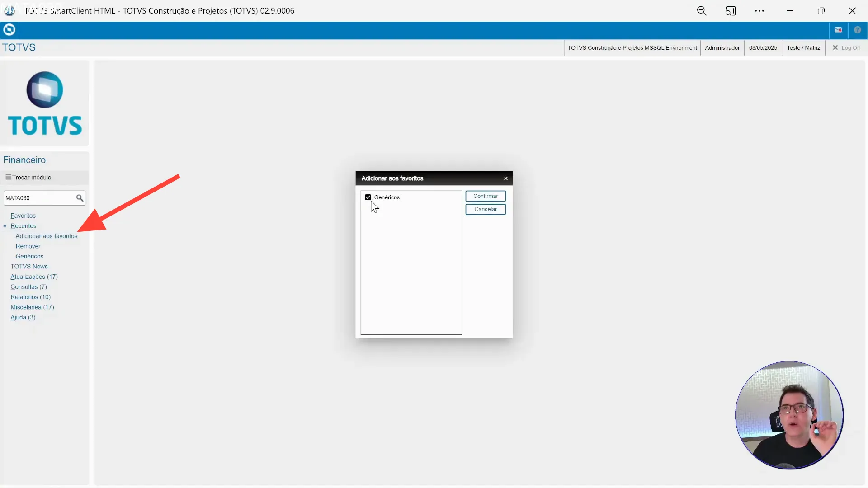
Task: Open the Favoritos menu item
Action: (23, 216)
